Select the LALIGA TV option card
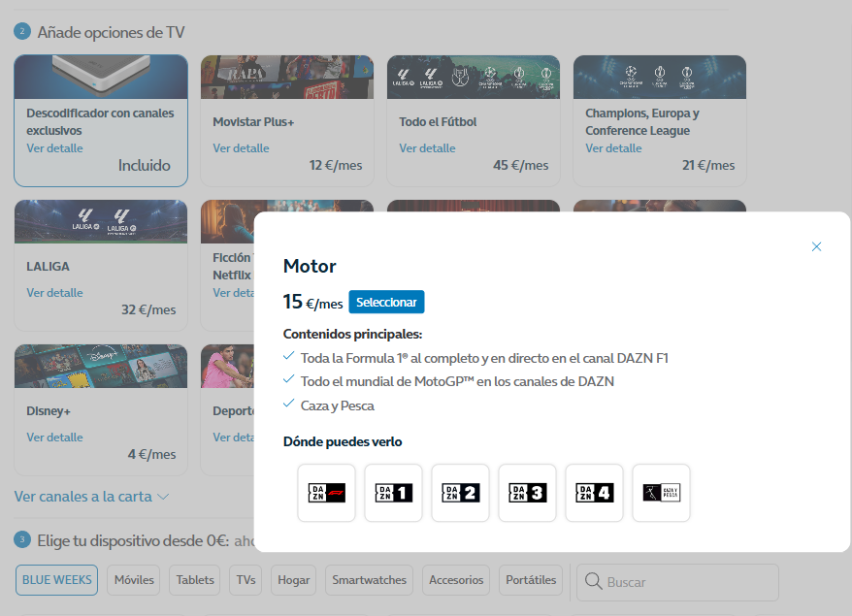 click(x=101, y=262)
